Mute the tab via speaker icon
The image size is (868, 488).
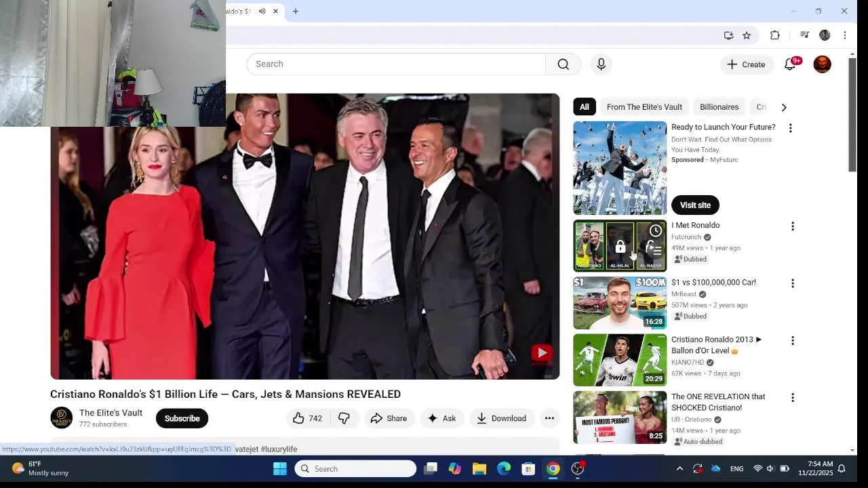pyautogui.click(x=262, y=12)
